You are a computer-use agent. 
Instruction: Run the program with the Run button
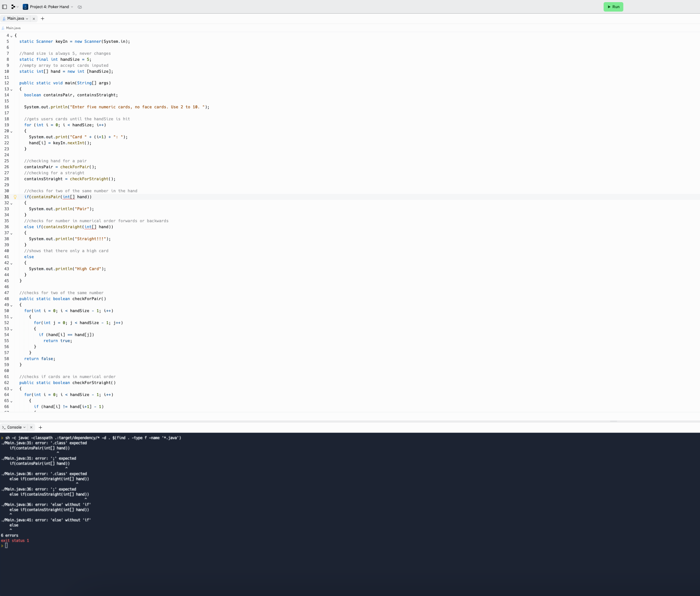tap(613, 7)
